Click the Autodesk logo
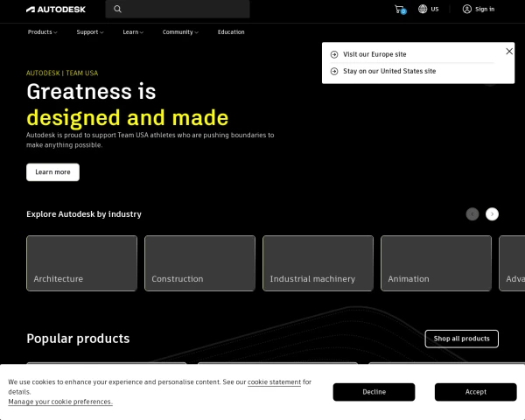 (56, 10)
